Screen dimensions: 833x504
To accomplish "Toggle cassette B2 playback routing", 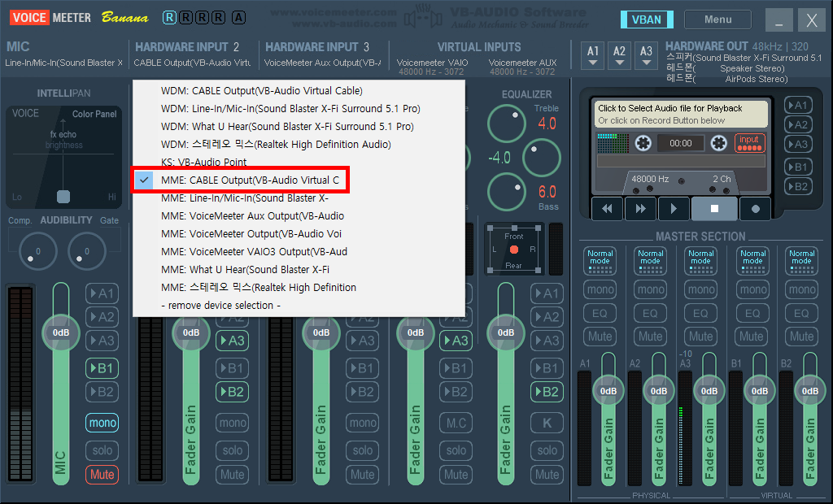I will tap(798, 186).
